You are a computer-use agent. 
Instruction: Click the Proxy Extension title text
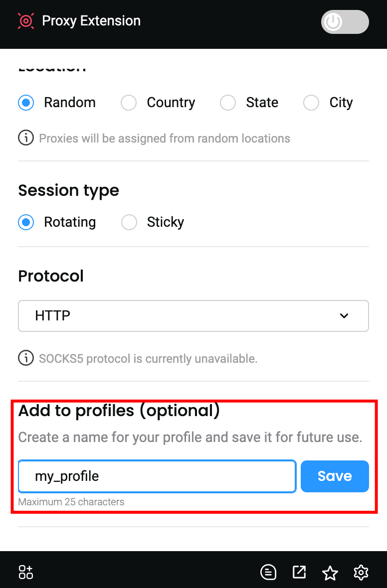(91, 21)
